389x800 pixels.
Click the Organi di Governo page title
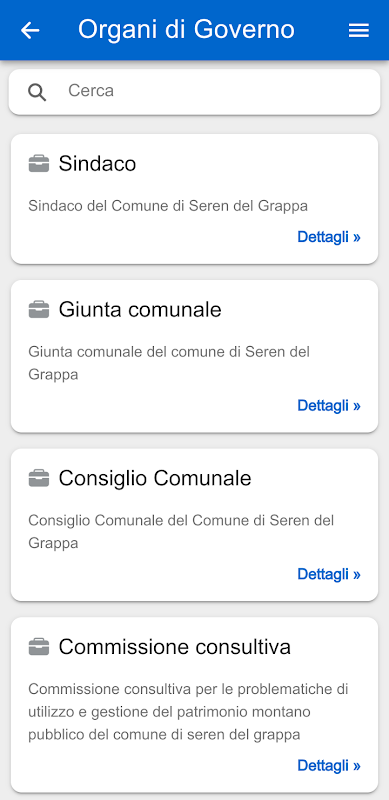[x=186, y=30]
